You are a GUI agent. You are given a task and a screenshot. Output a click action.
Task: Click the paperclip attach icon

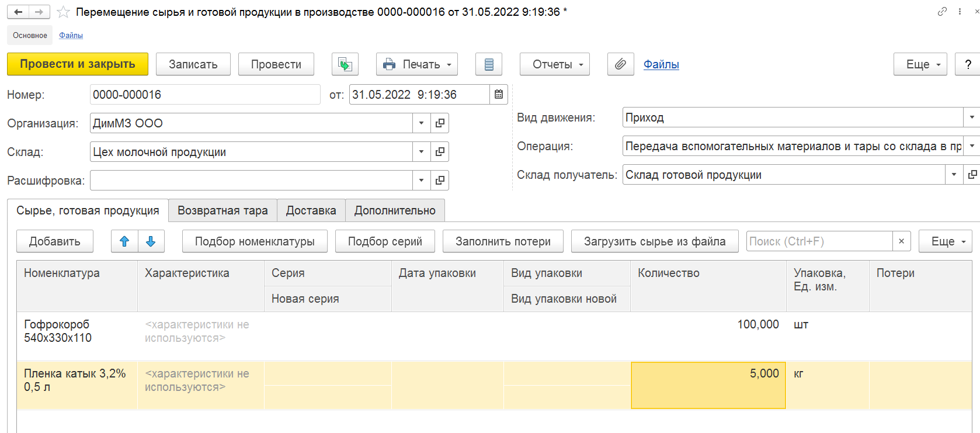(x=621, y=64)
